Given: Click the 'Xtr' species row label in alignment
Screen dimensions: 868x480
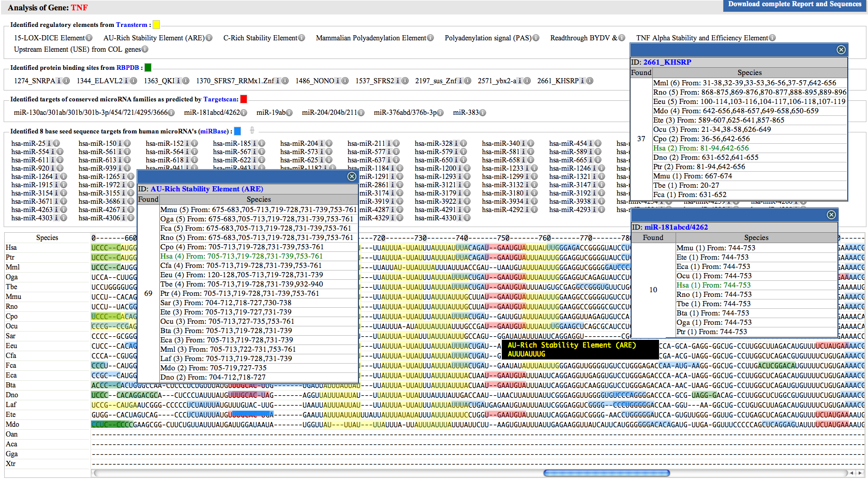Looking at the screenshot, I should coord(10,463).
